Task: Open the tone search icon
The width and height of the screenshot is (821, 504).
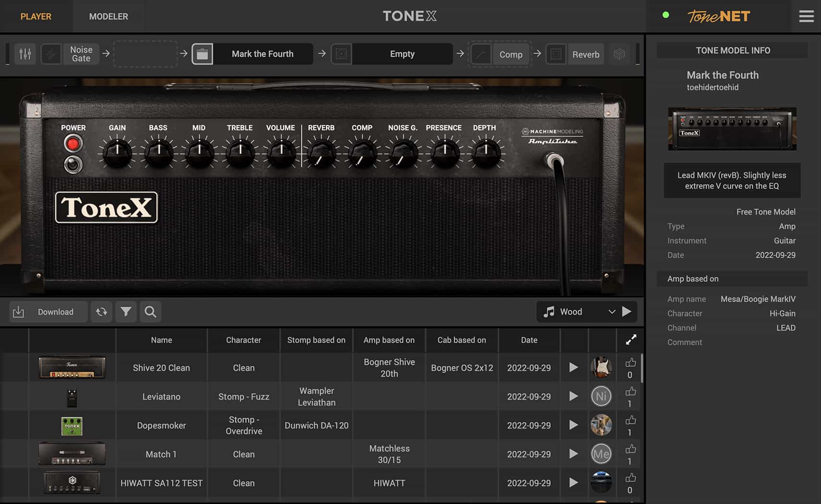Action: (x=150, y=312)
